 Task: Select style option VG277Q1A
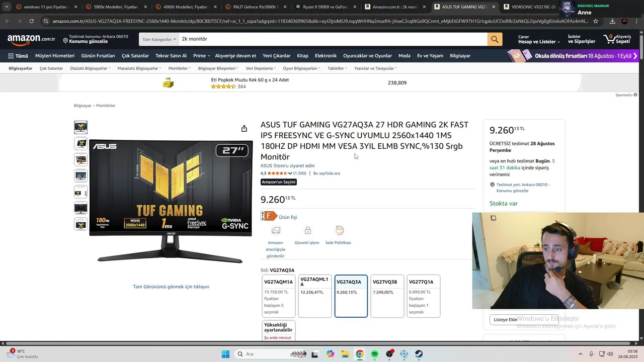[x=423, y=296]
